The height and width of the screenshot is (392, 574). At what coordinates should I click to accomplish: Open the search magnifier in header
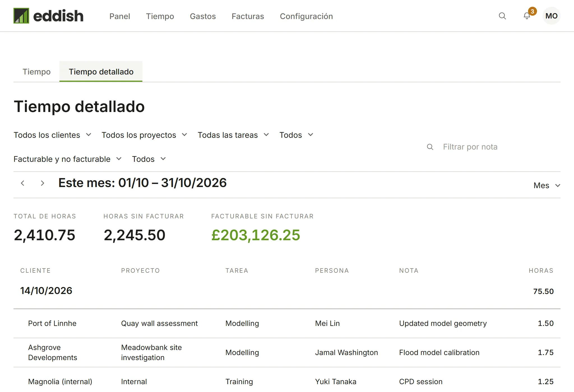[x=502, y=16]
